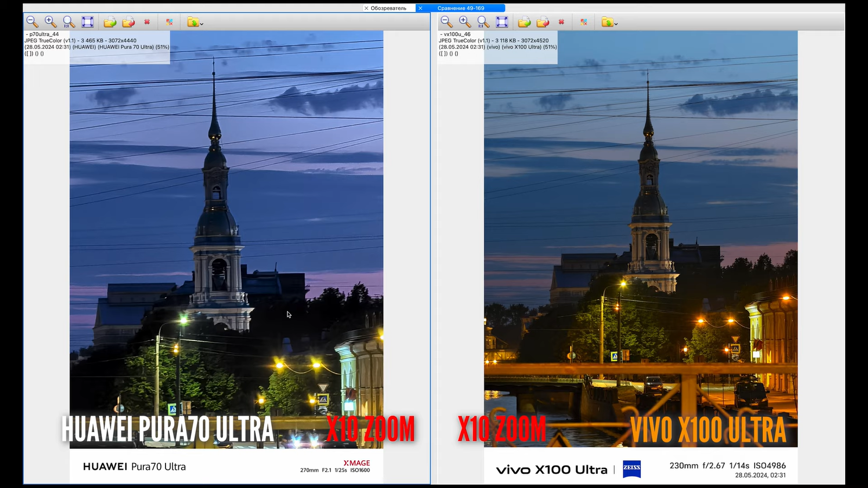Close the Обозреватель tab

point(366,8)
